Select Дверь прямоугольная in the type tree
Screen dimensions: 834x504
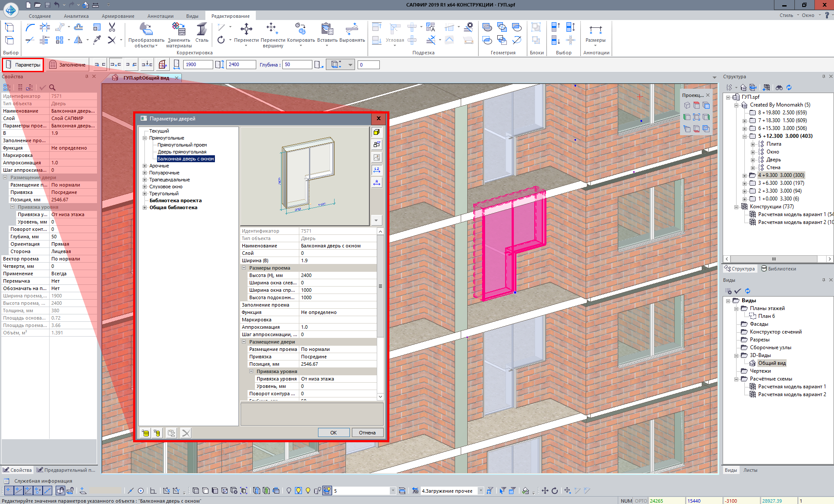coord(182,152)
